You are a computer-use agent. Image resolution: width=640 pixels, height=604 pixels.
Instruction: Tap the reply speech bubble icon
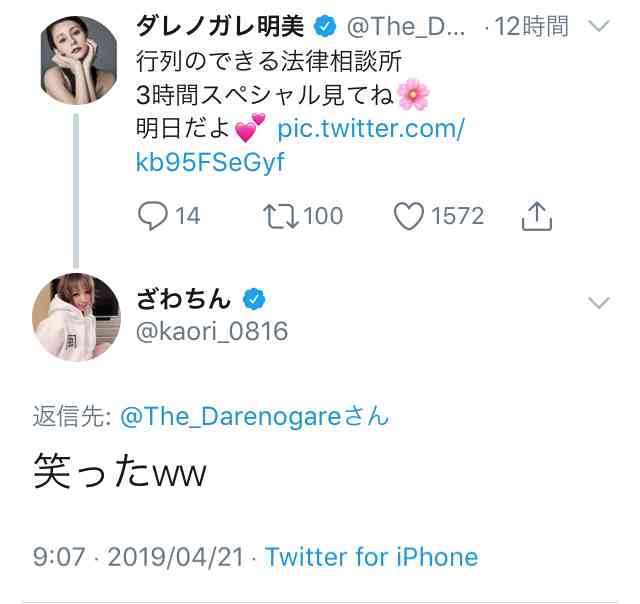152,215
